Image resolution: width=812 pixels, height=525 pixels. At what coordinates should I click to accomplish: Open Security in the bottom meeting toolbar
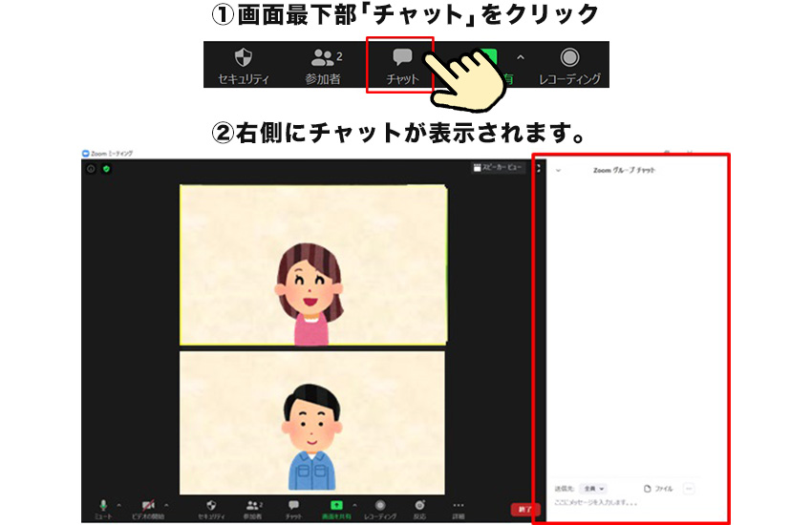(211, 505)
